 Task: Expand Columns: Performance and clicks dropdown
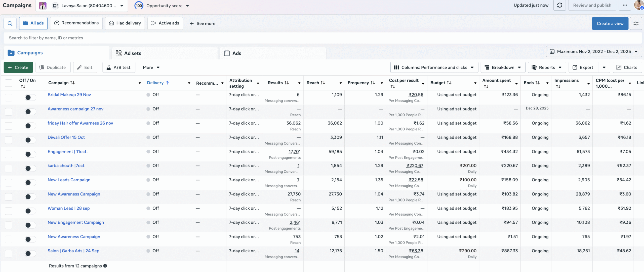tap(434, 67)
